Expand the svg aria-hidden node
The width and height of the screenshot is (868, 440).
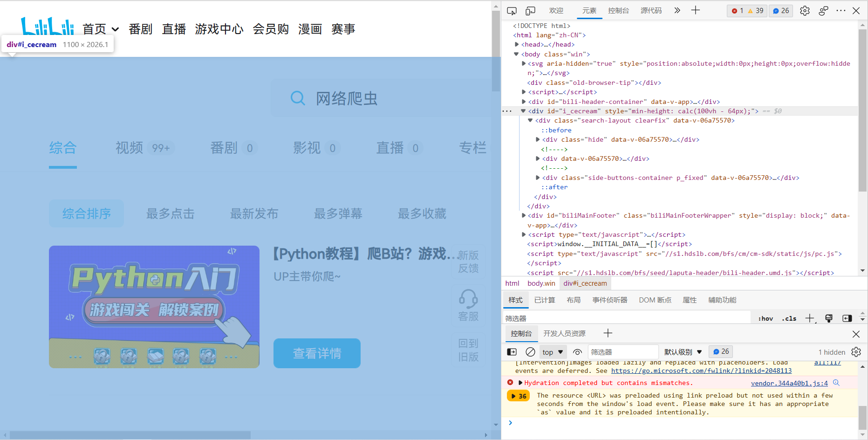524,63
